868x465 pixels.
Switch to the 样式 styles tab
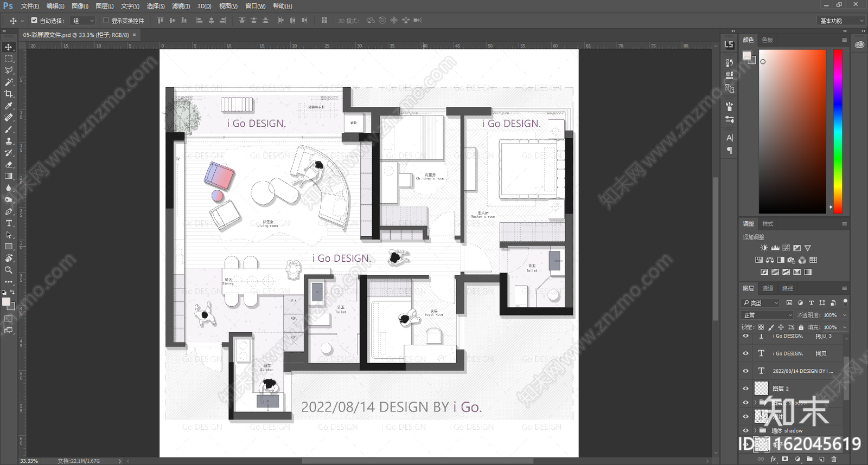click(x=768, y=224)
